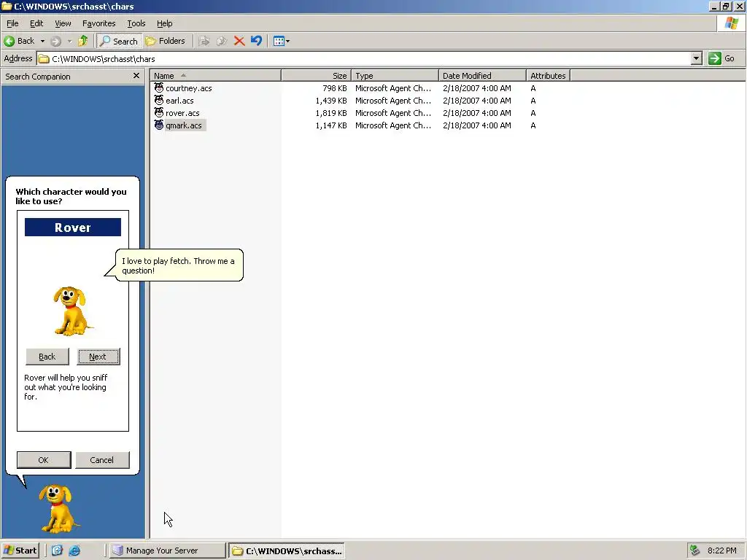Open the Tools menu
747x560 pixels.
136,23
